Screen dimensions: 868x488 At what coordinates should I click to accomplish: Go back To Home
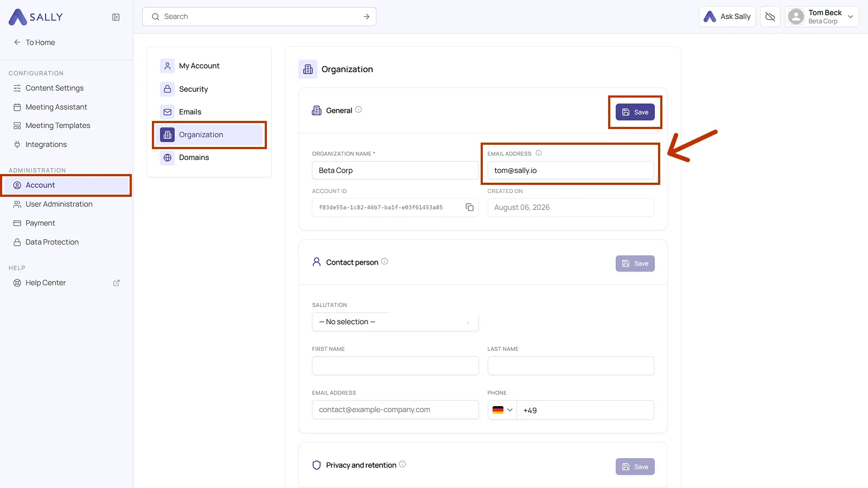click(34, 42)
